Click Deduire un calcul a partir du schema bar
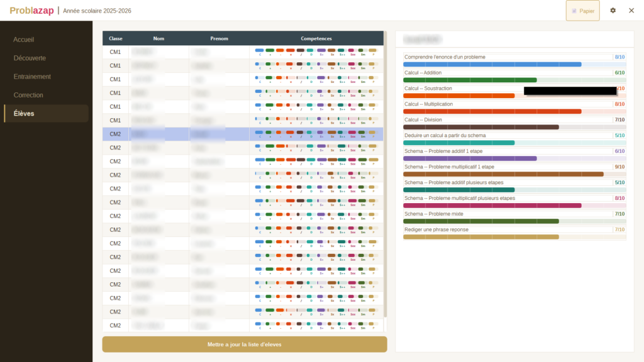Viewport: 644px width, 362px height. (x=514, y=143)
